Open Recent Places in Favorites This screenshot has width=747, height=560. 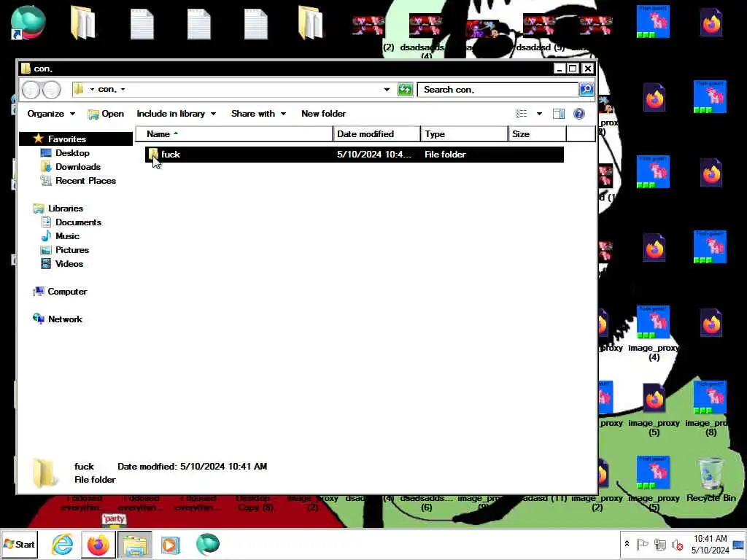pos(85,181)
